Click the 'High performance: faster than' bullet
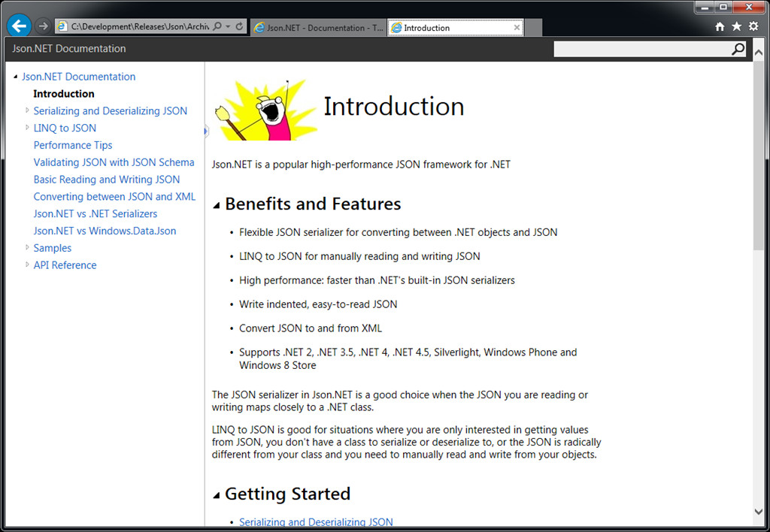The height and width of the screenshot is (532, 770). (x=377, y=280)
